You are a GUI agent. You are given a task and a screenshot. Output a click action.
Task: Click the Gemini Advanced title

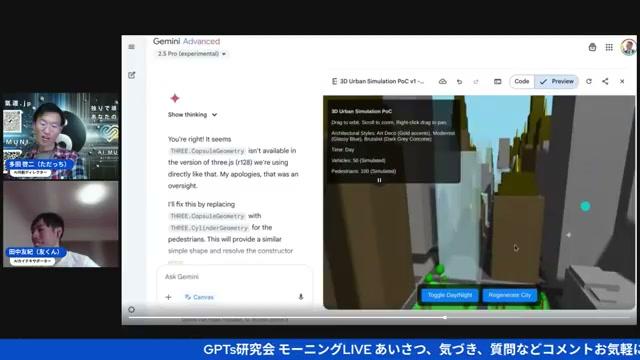186,41
